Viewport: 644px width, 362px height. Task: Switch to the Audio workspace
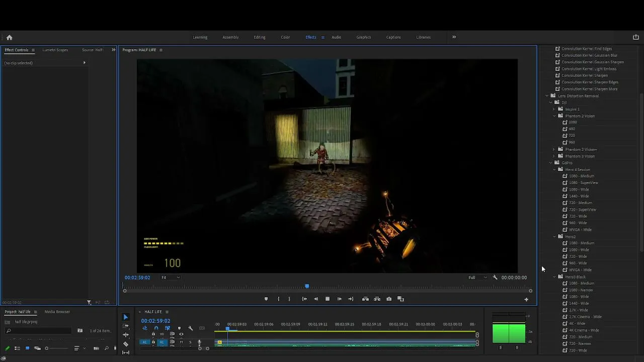pyautogui.click(x=336, y=37)
